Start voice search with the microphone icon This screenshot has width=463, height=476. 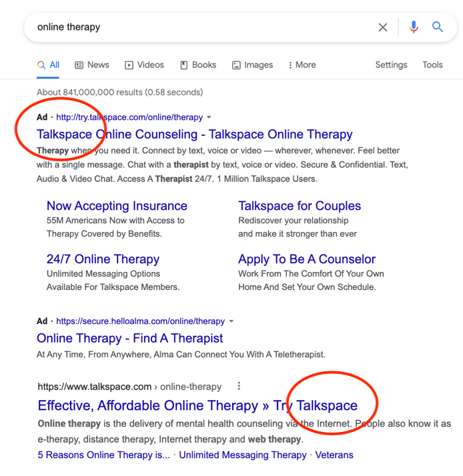413,27
